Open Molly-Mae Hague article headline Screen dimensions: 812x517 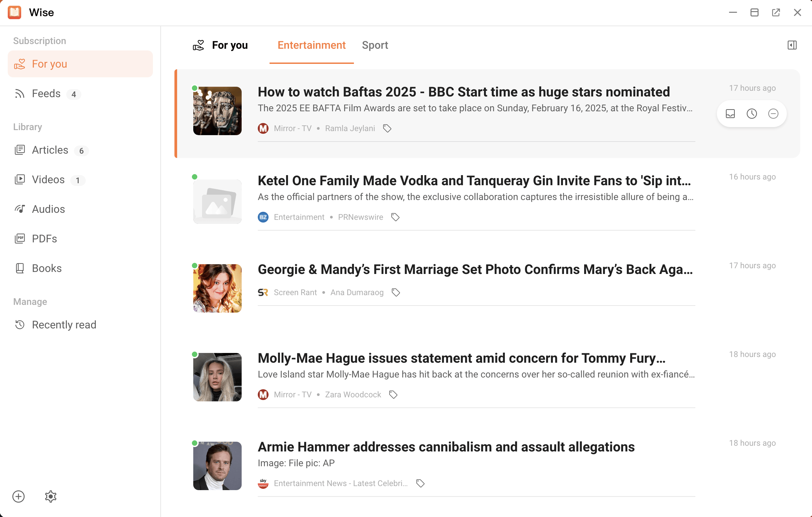click(461, 358)
